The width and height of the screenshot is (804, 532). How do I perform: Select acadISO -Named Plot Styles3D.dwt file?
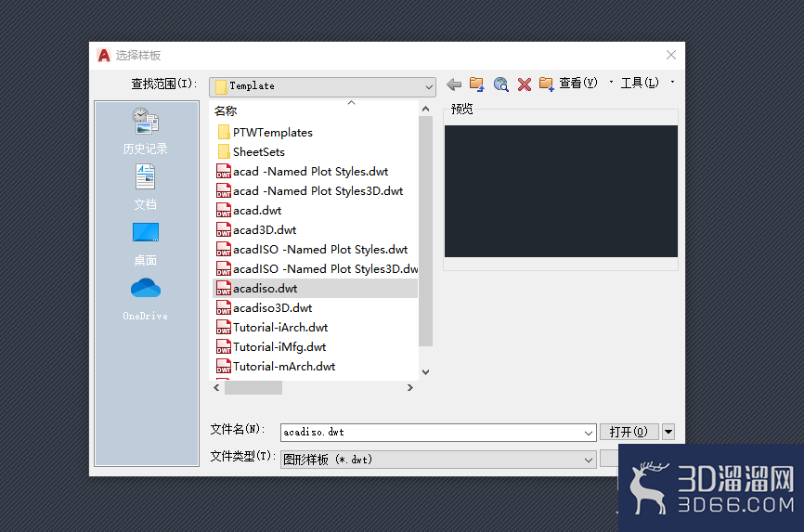click(317, 269)
